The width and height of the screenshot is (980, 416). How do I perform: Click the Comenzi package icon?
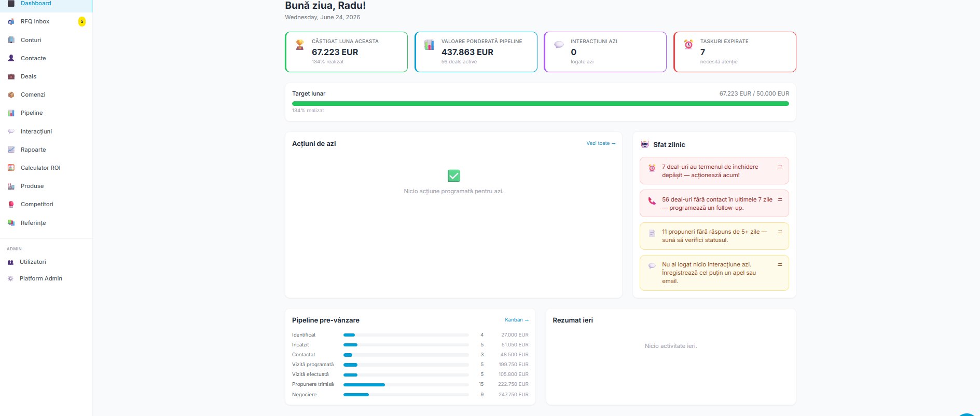click(x=11, y=95)
